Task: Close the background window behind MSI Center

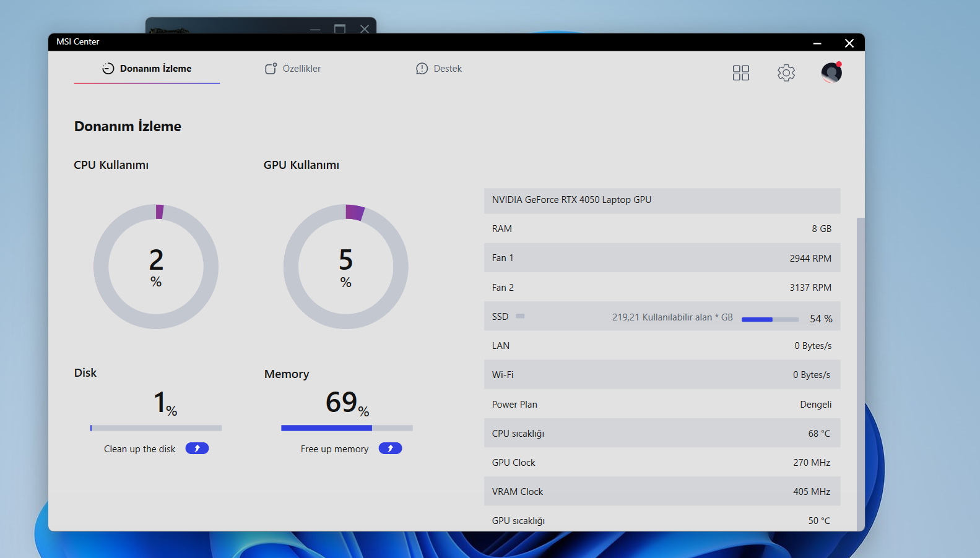Action: [365, 28]
